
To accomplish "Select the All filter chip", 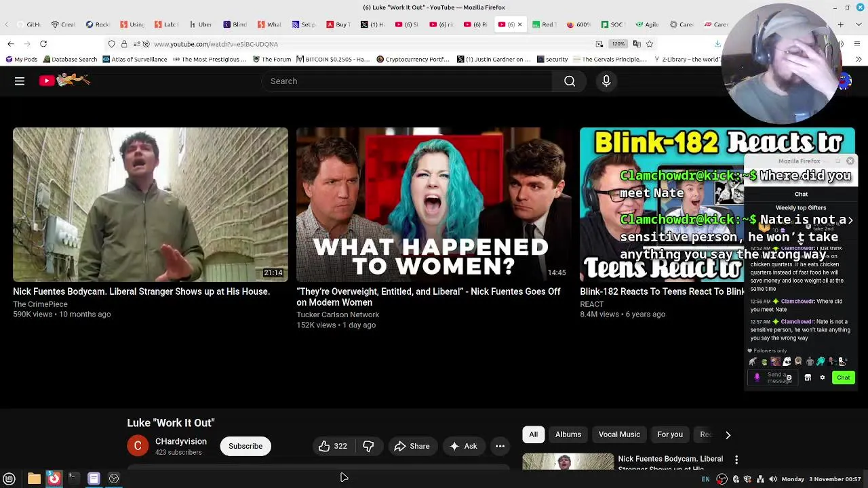I will tap(534, 434).
